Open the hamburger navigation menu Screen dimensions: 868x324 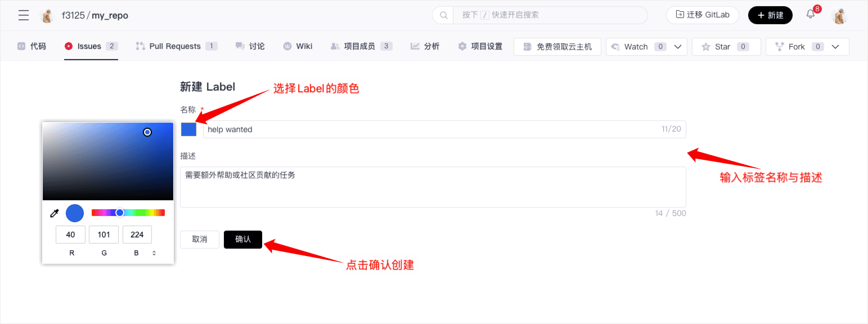(24, 15)
